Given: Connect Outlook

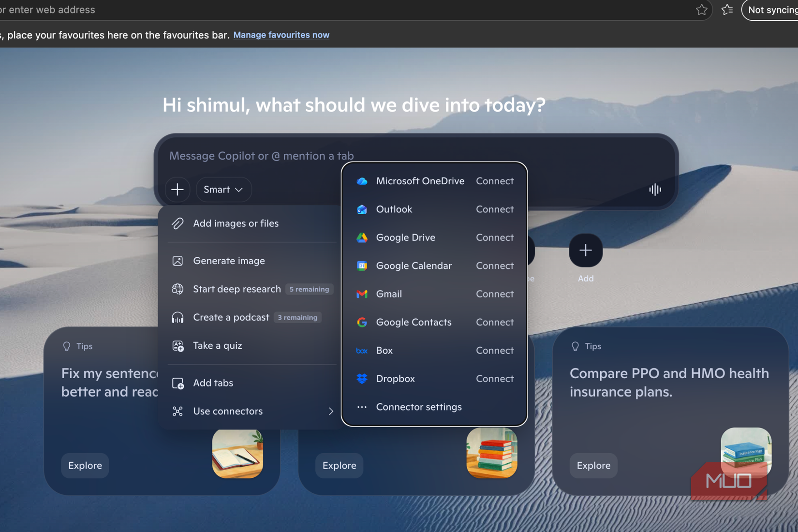Looking at the screenshot, I should [495, 209].
